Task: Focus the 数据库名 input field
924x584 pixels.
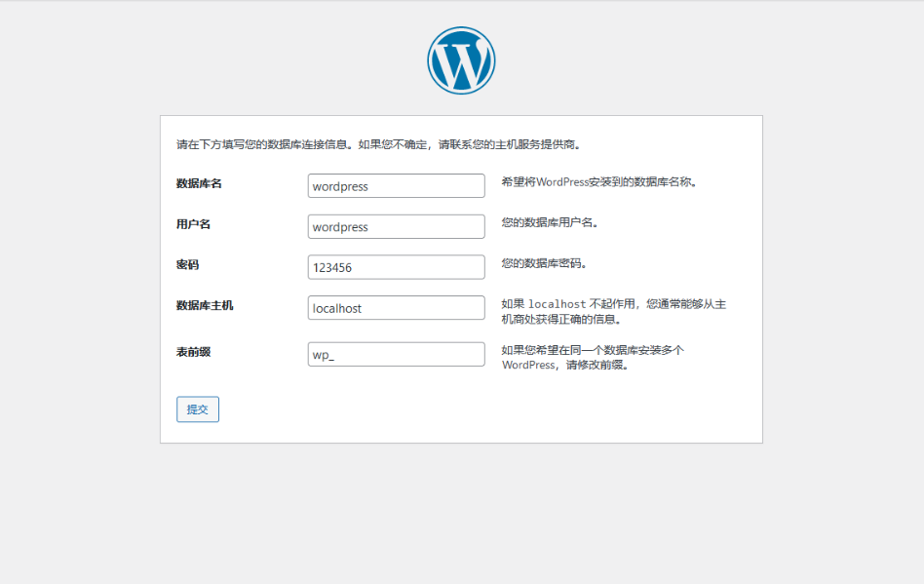Action: [396, 185]
